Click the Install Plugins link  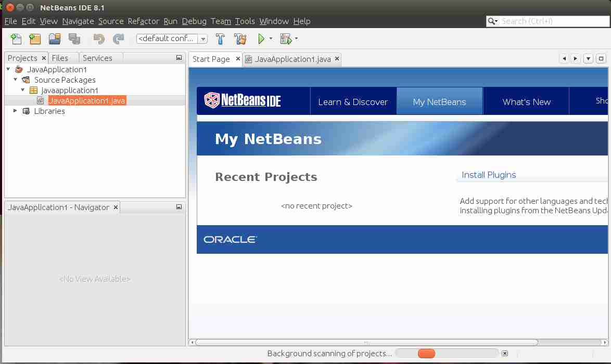coord(489,175)
